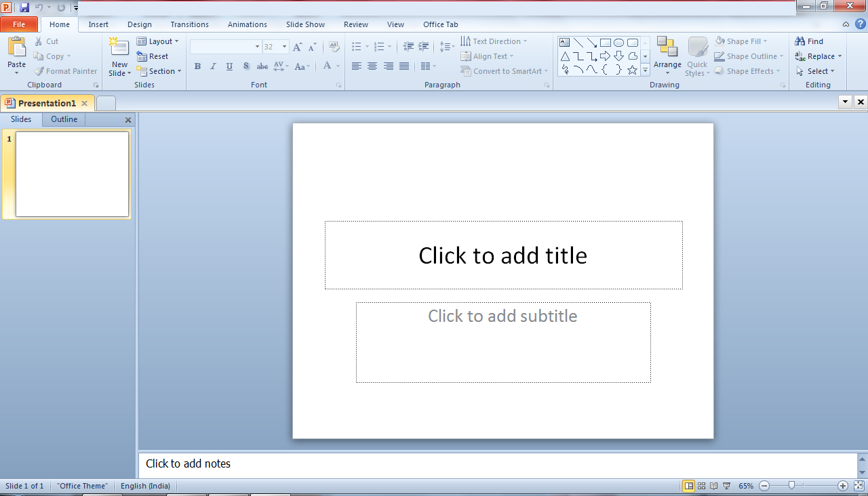
Task: Open the Select dropdown in Editing
Action: (815, 71)
